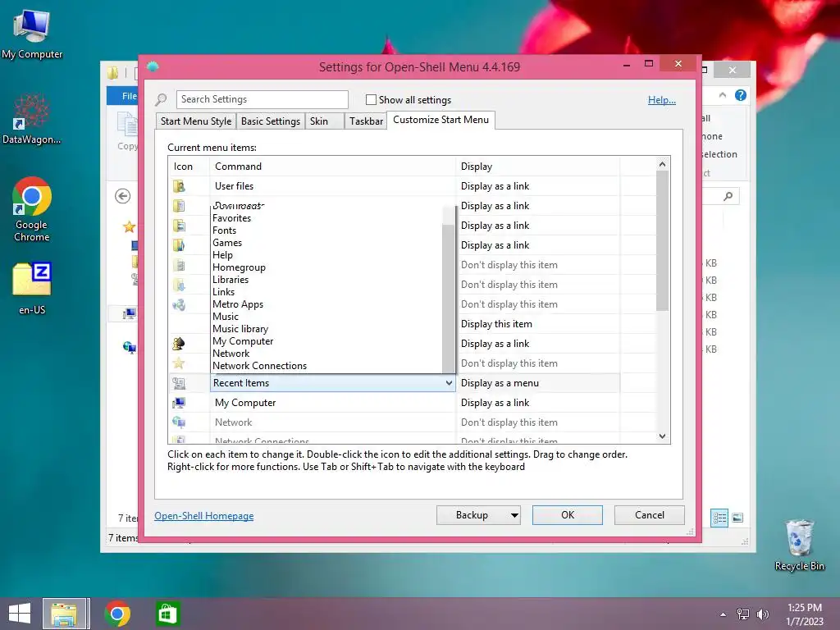Open Windows Store from taskbar
Image resolution: width=840 pixels, height=630 pixels.
point(167,614)
